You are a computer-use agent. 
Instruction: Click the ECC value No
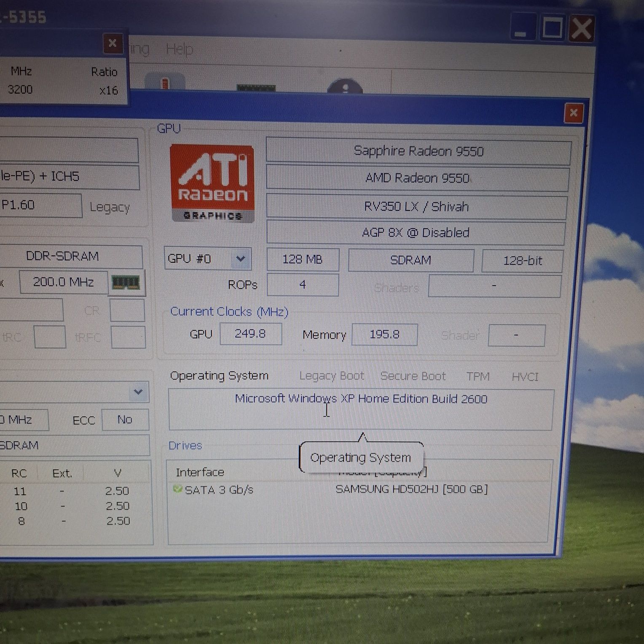(125, 419)
